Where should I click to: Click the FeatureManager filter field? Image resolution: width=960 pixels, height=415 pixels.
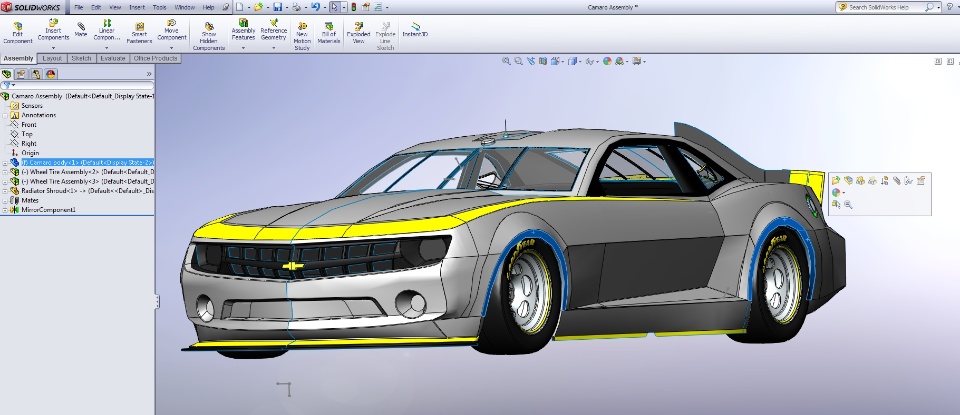(77, 85)
